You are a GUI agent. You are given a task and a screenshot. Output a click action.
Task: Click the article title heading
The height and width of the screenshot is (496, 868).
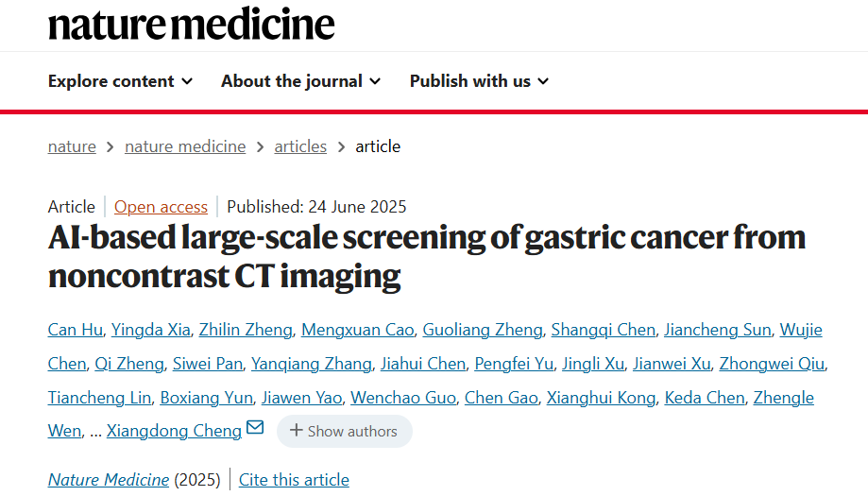point(426,255)
